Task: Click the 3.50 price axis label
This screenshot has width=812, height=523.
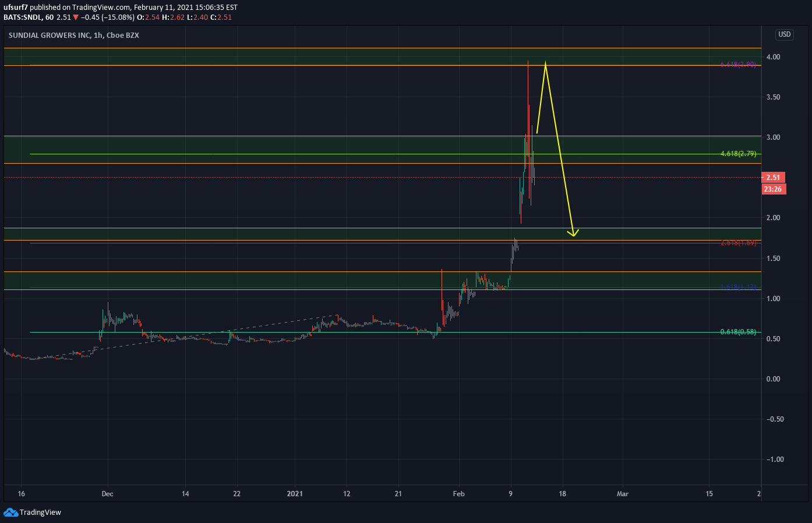Action: point(774,97)
